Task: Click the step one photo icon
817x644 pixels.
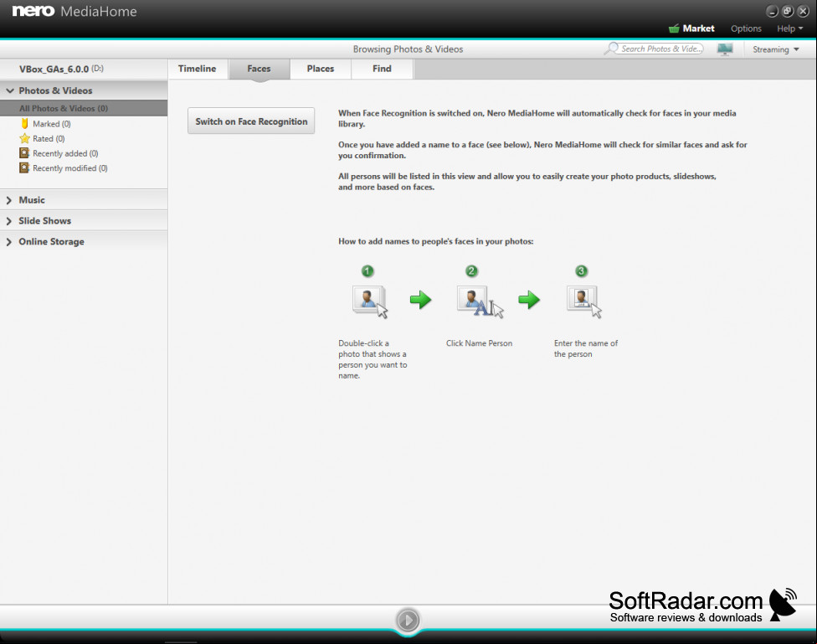Action: point(370,301)
